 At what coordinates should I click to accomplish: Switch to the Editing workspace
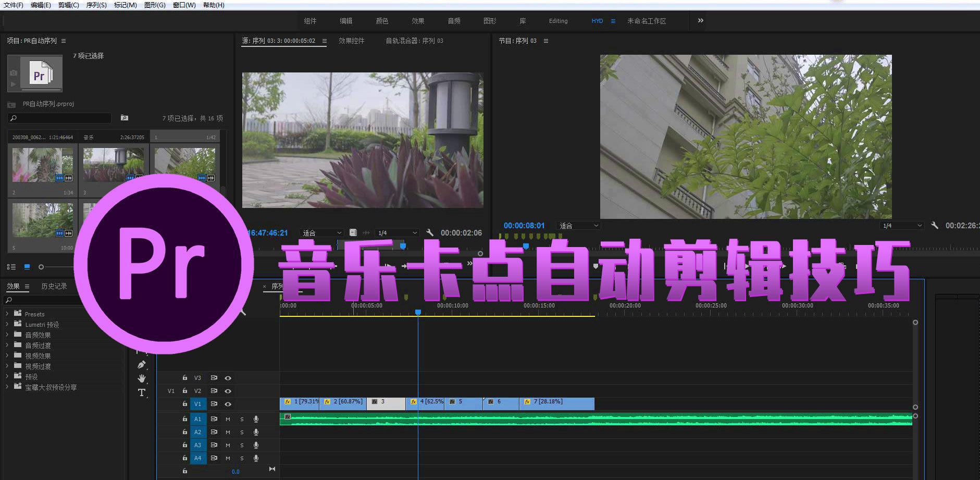tap(558, 21)
